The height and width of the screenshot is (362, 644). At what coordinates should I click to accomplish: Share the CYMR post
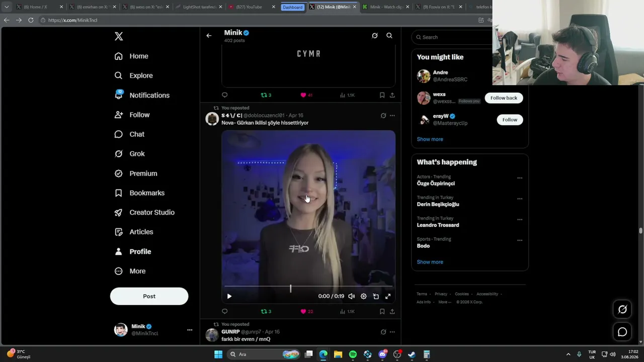click(392, 95)
